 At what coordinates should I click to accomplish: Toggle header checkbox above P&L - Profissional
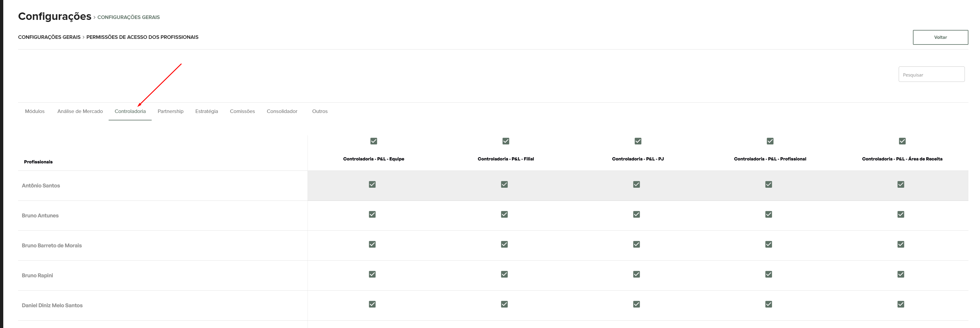click(x=770, y=141)
